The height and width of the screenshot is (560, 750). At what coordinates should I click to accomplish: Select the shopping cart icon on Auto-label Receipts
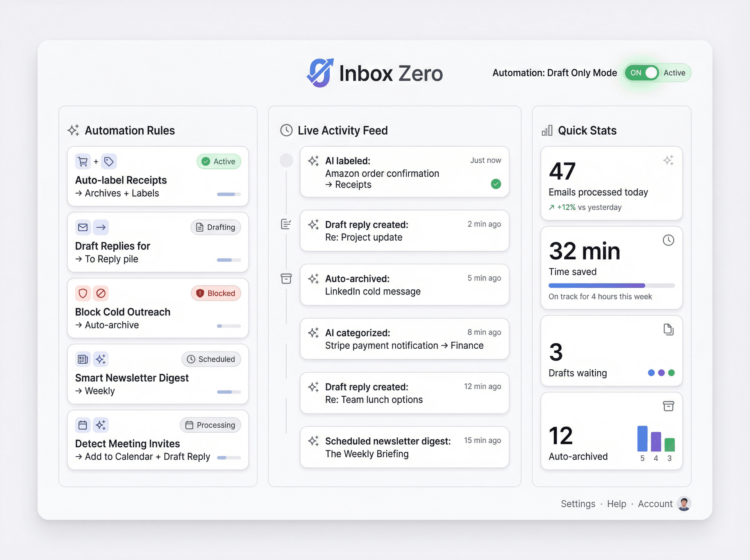pos(83,161)
